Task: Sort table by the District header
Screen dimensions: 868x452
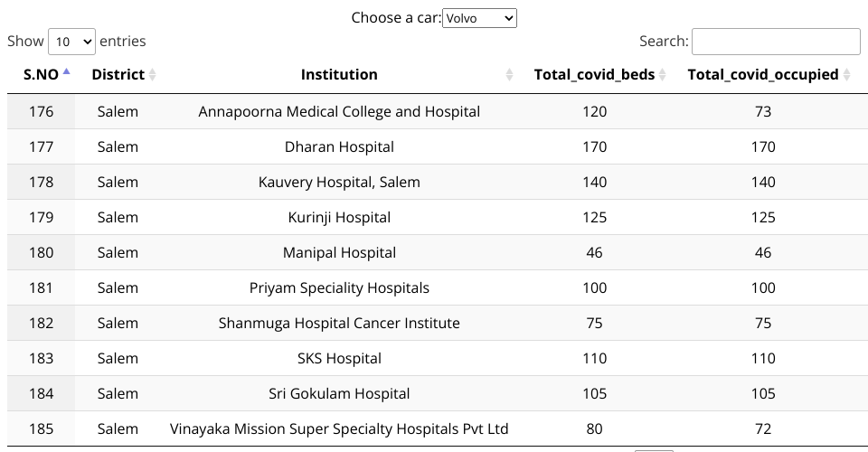Action: pyautogui.click(x=118, y=75)
